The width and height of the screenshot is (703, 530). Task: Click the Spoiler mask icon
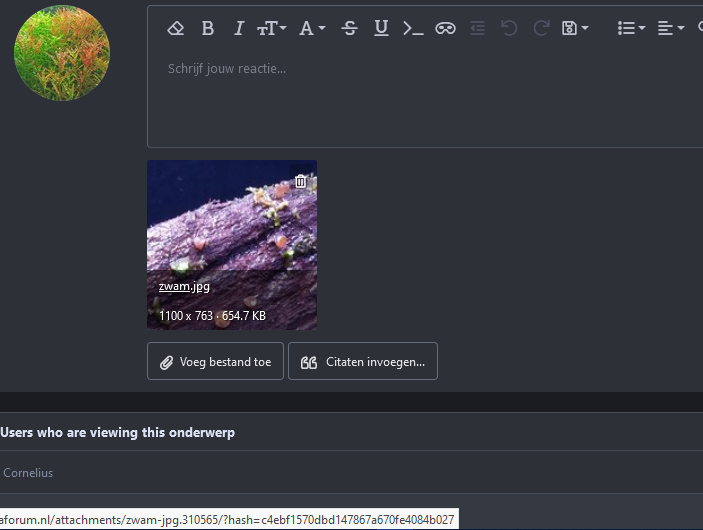coord(445,28)
